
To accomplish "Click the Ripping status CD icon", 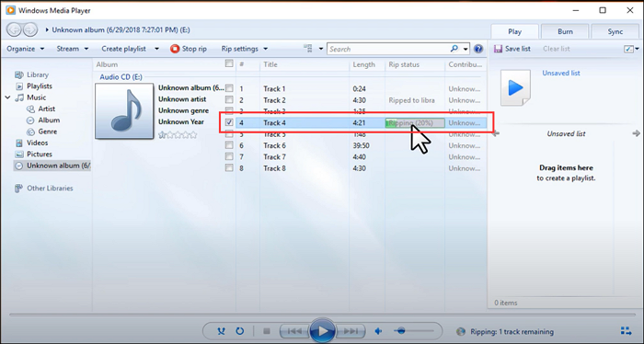I will [x=461, y=331].
